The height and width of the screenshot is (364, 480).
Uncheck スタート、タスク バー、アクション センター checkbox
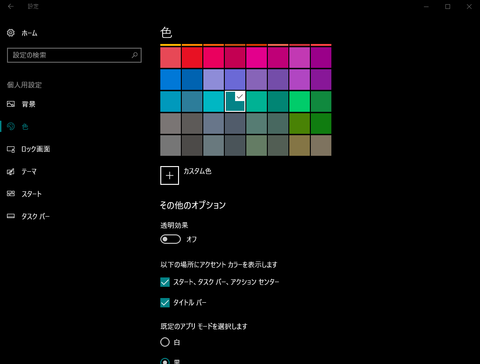tap(165, 282)
